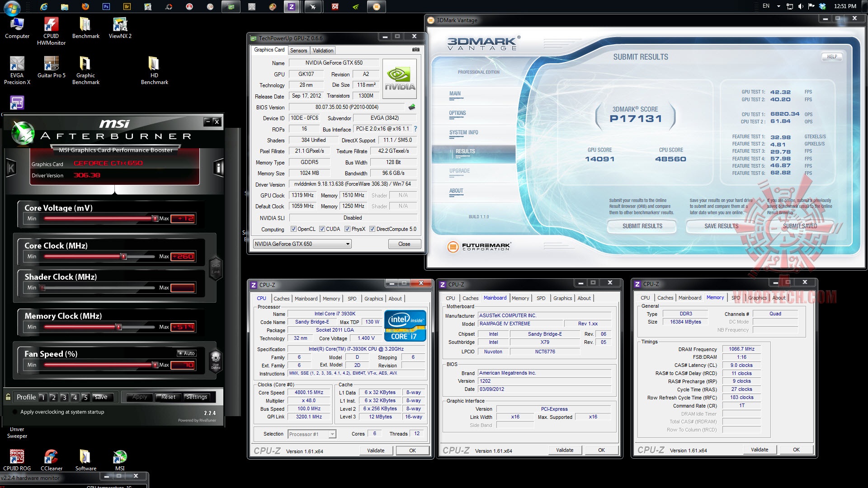Image resolution: width=868 pixels, height=488 pixels.
Task: Toggle the PhysX checkbox
Action: 347,229
